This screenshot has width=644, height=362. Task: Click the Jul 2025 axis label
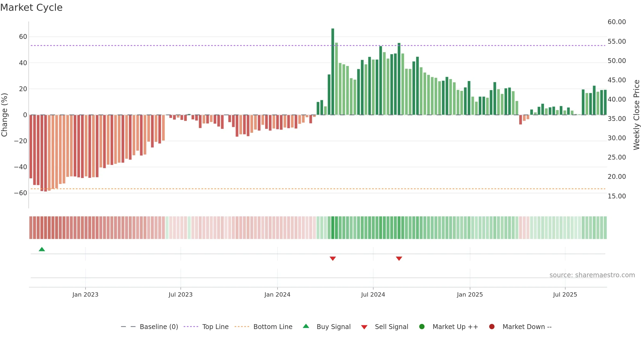[565, 294]
